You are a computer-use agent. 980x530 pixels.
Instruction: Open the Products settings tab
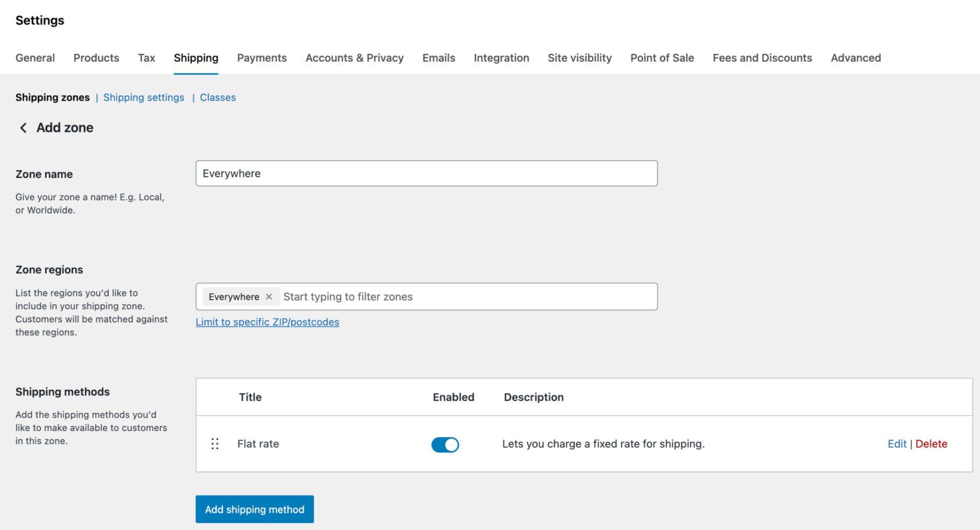coord(96,58)
